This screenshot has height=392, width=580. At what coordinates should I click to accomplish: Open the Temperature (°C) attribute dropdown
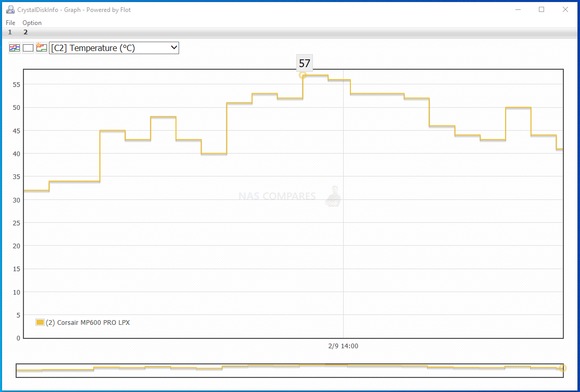114,48
